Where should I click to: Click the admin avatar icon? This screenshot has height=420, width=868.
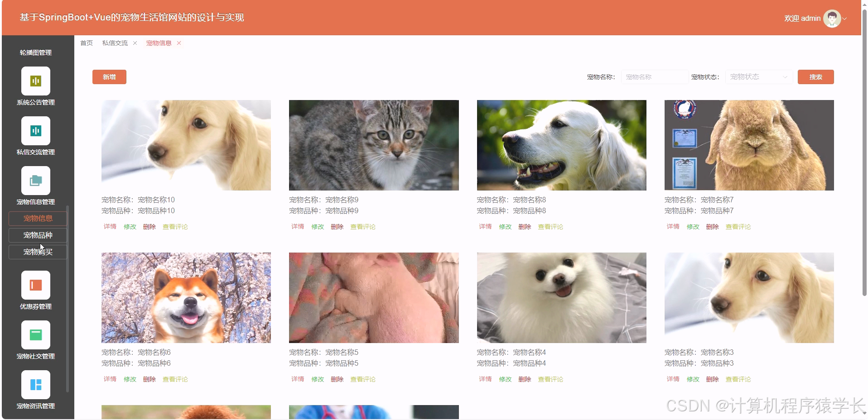coord(832,19)
